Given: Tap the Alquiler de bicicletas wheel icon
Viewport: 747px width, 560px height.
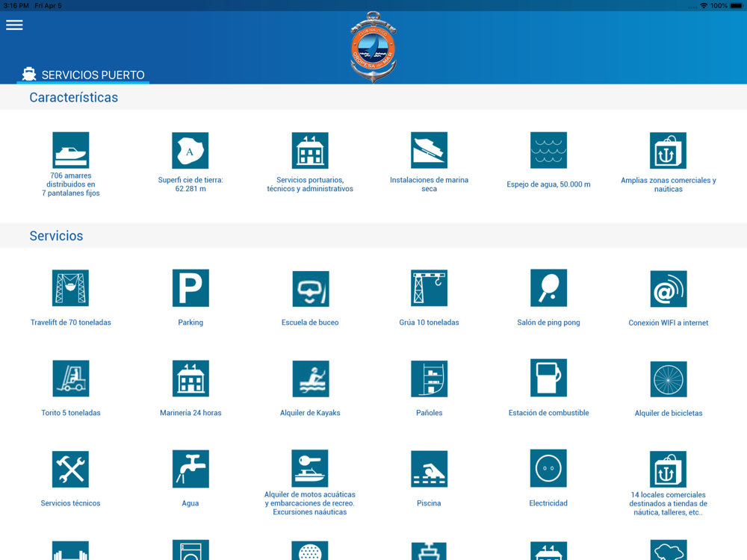Looking at the screenshot, I should 669,379.
